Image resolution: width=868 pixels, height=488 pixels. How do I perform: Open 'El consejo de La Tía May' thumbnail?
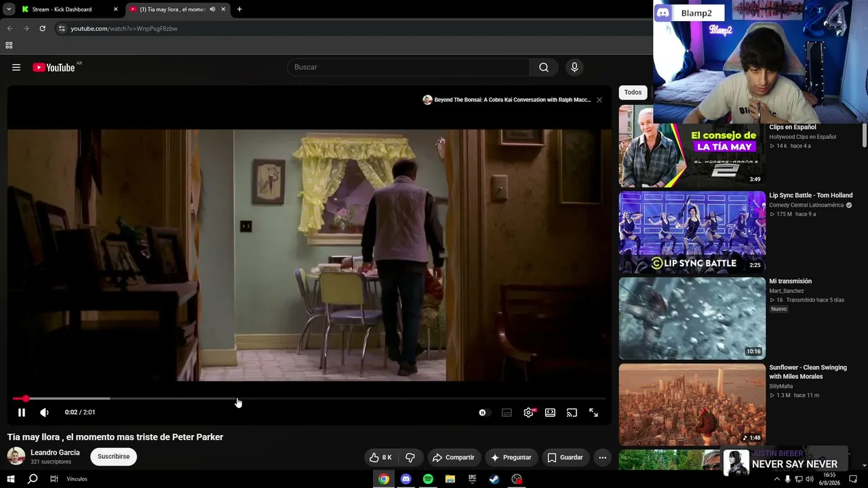point(692,146)
